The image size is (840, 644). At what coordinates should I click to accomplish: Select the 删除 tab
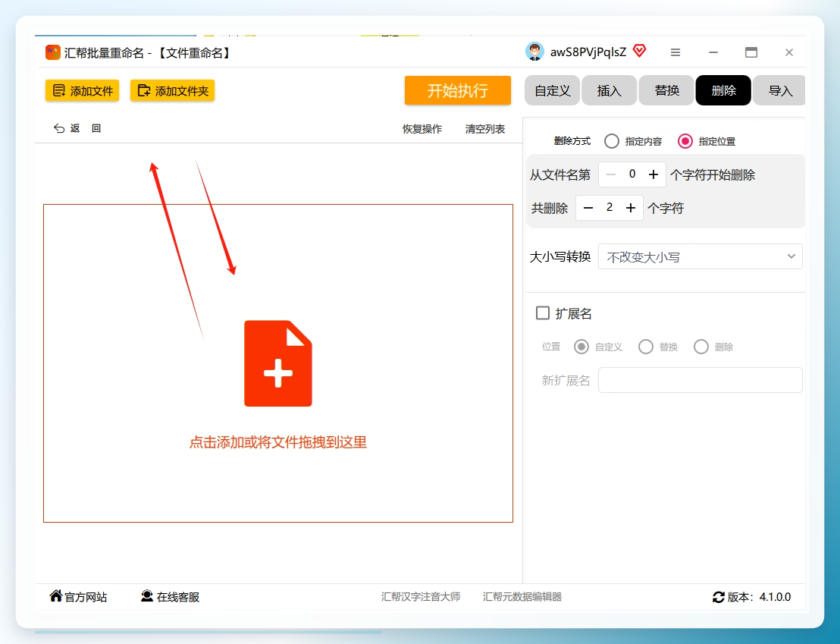723,90
